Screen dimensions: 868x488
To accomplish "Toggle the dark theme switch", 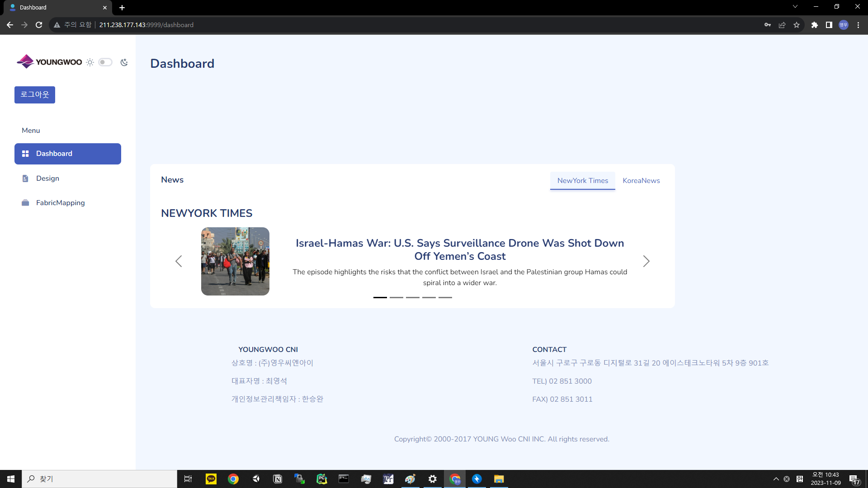I will point(105,62).
